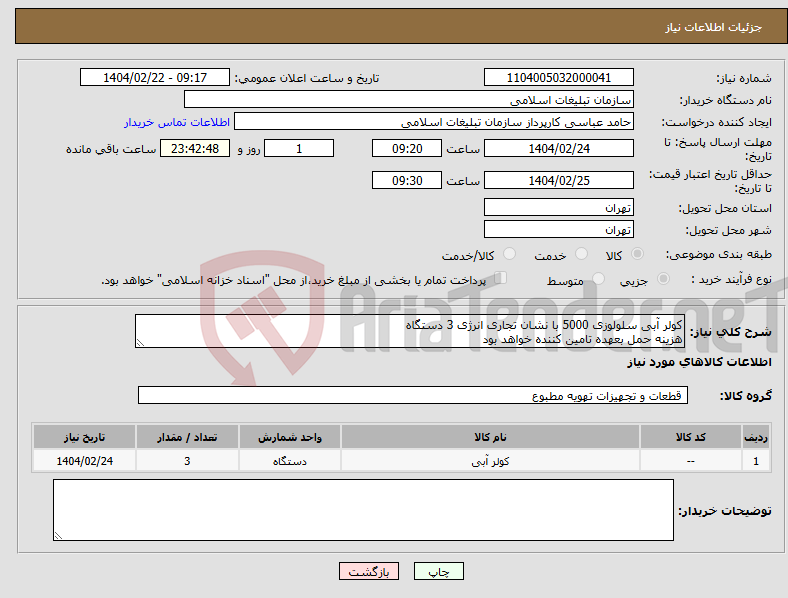788x598 pixels.
Task: Click the چاپ (print) button
Action: coord(438,571)
